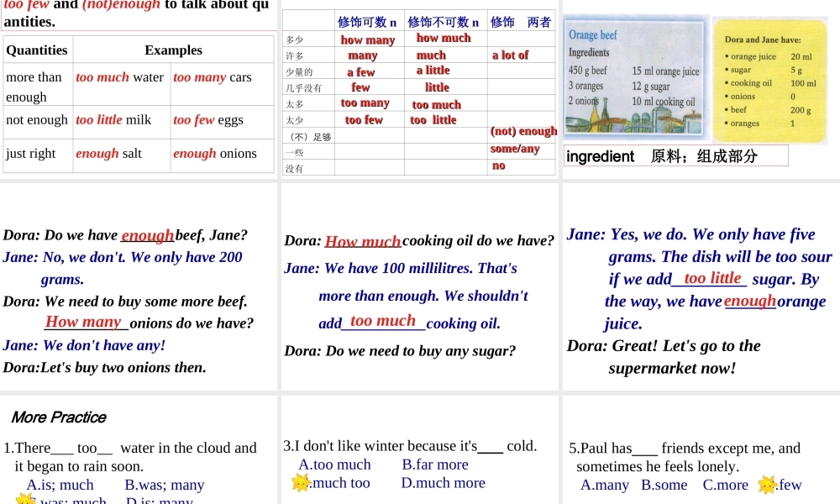840x504 pixels.
Task: Select the star icon marking answer C in question 3
Action: click(300, 481)
